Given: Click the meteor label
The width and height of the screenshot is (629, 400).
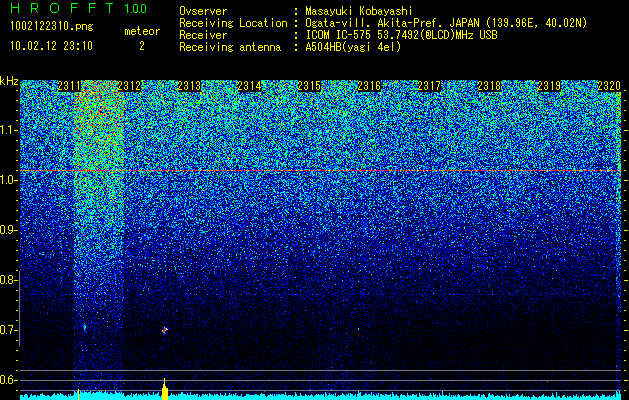Looking at the screenshot, I should click(142, 31).
